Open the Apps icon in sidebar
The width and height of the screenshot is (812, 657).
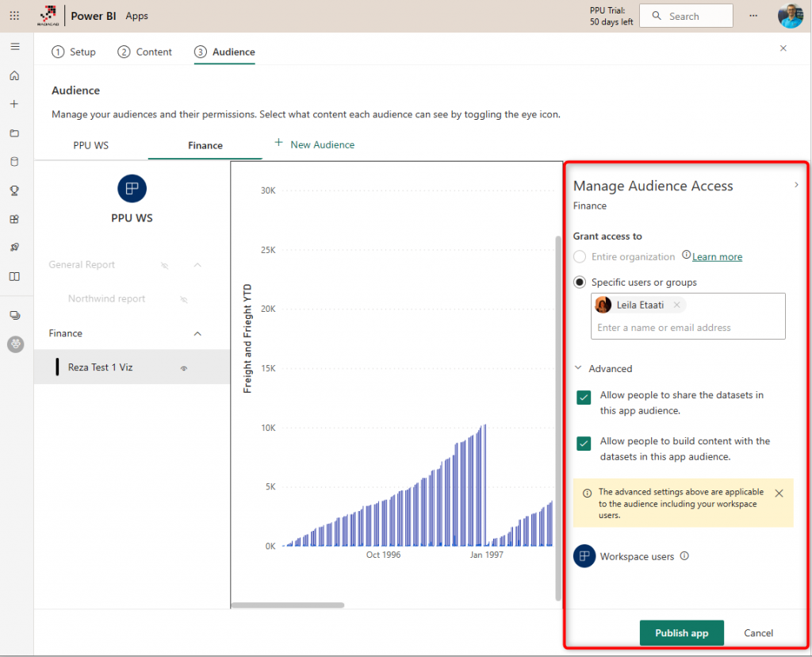[x=14, y=219]
